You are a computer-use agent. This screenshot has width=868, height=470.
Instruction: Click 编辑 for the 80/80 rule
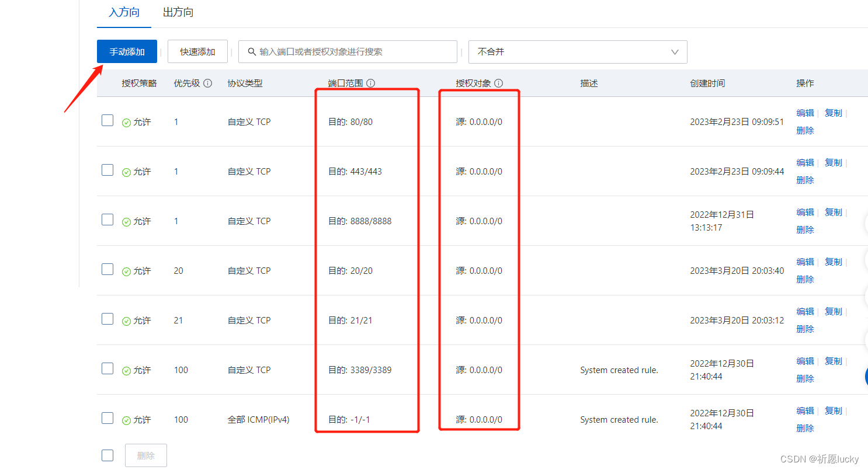coord(805,113)
